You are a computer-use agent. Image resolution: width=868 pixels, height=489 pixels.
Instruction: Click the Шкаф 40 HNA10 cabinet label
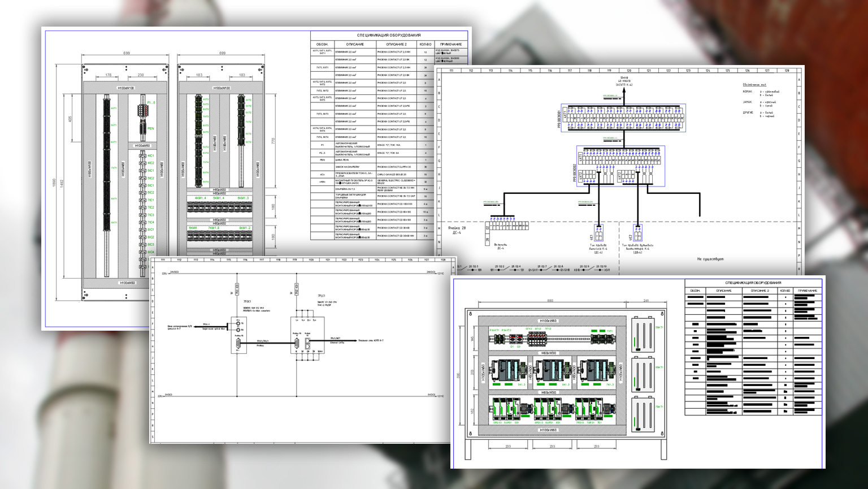coord(624,80)
